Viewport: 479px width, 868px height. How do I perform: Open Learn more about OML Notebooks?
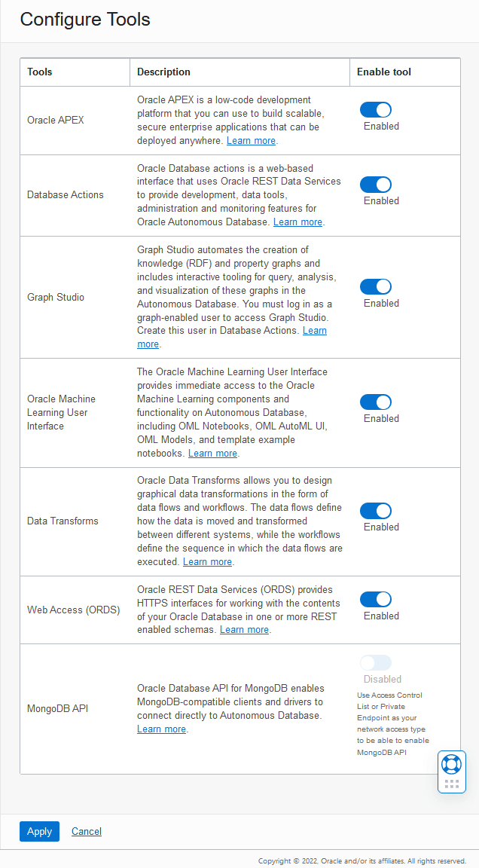point(212,453)
